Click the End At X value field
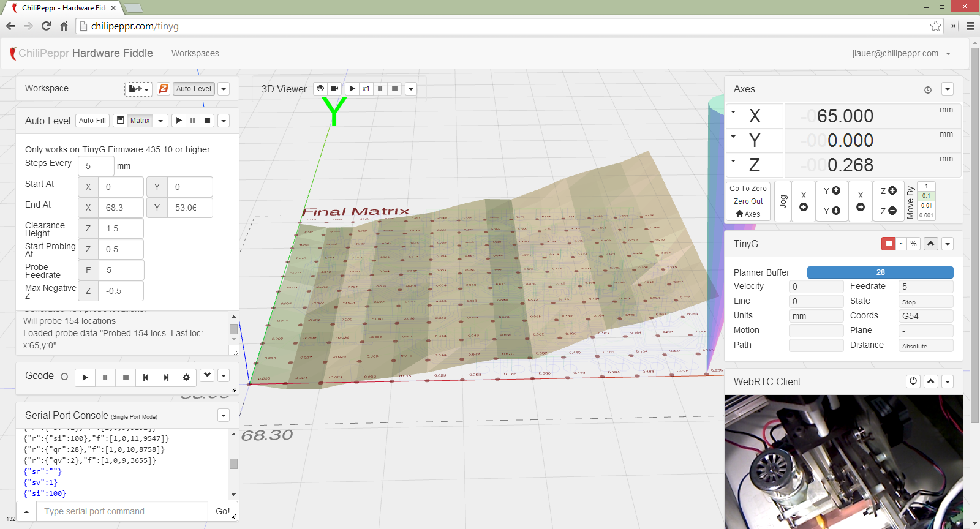The height and width of the screenshot is (529, 980). 121,208
